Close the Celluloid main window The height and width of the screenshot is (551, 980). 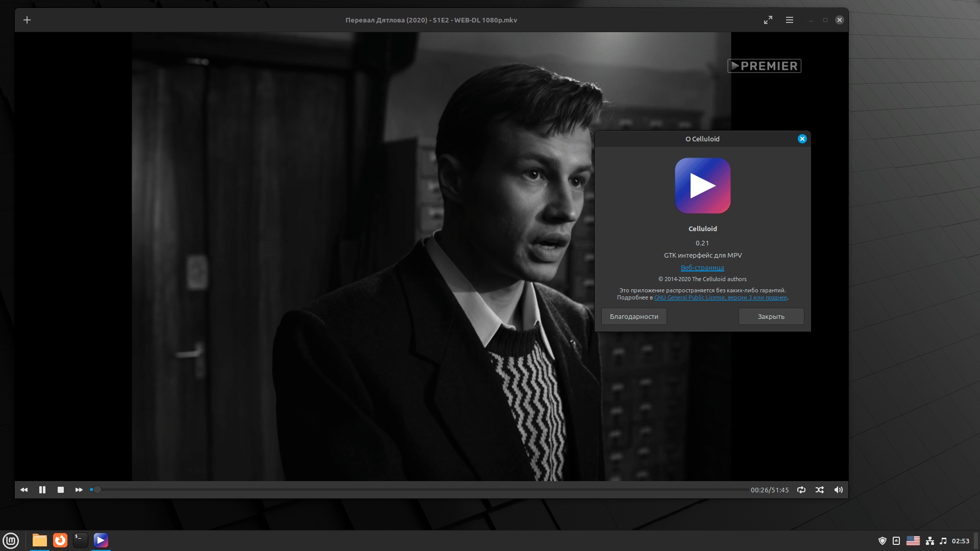point(839,20)
